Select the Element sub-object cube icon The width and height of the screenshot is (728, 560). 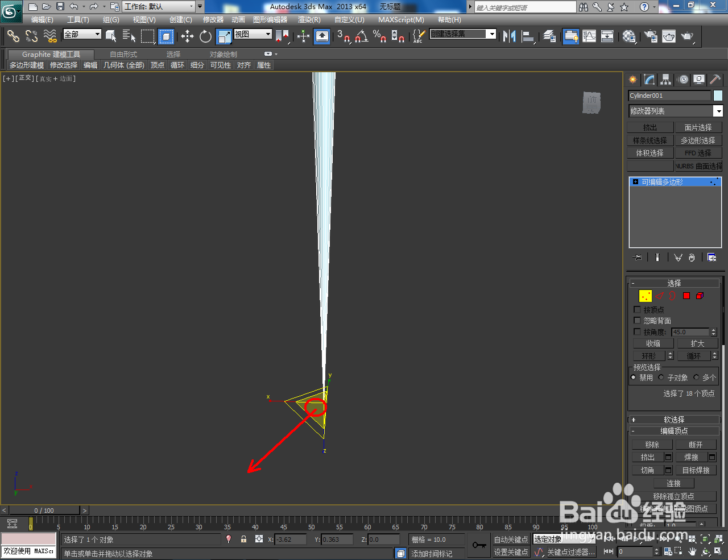coord(700,295)
